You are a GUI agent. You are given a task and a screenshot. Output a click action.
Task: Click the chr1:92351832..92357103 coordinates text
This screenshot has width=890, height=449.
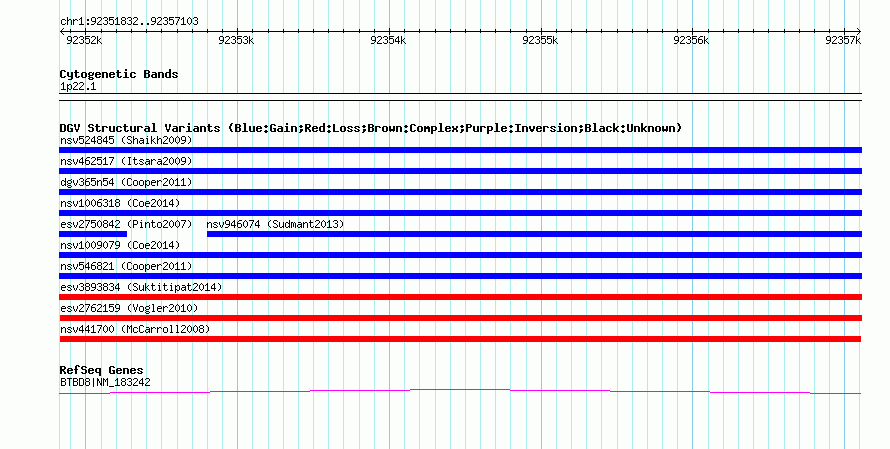coord(129,22)
